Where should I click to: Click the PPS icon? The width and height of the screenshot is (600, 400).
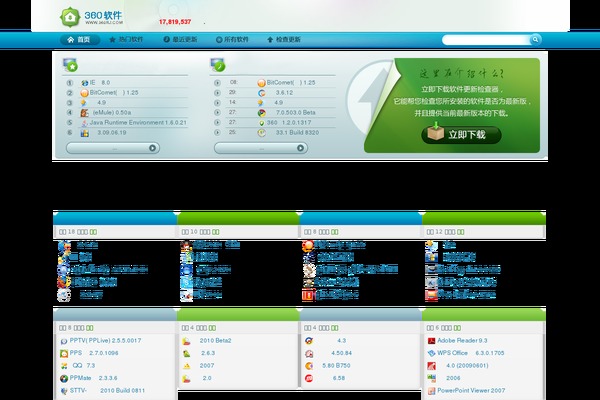click(64, 353)
